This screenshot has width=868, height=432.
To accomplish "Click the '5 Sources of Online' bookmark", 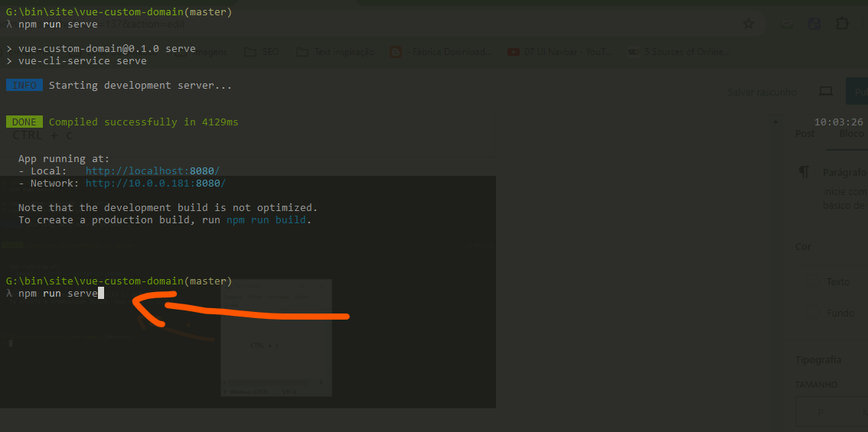I will coord(678,52).
